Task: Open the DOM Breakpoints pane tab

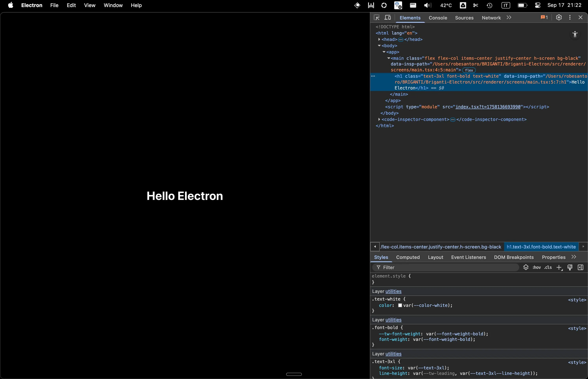Action: pyautogui.click(x=514, y=257)
